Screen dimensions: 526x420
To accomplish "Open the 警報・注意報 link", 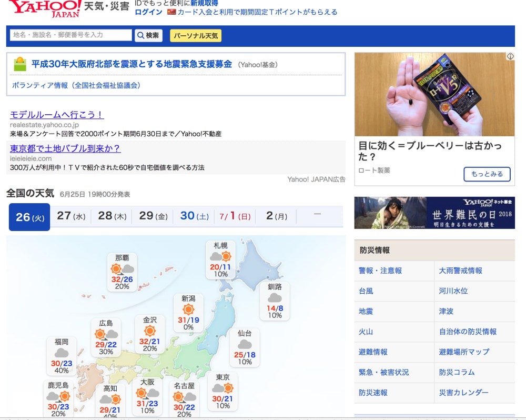I will [x=380, y=271].
